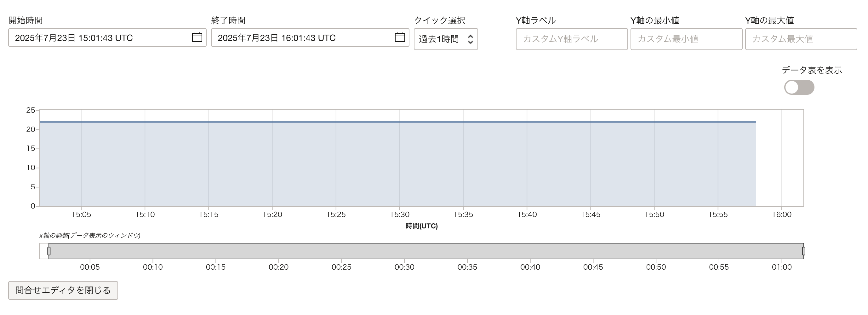The height and width of the screenshot is (315, 868).
Task: Click the right handle of x-axis range slider
Action: coord(804,251)
